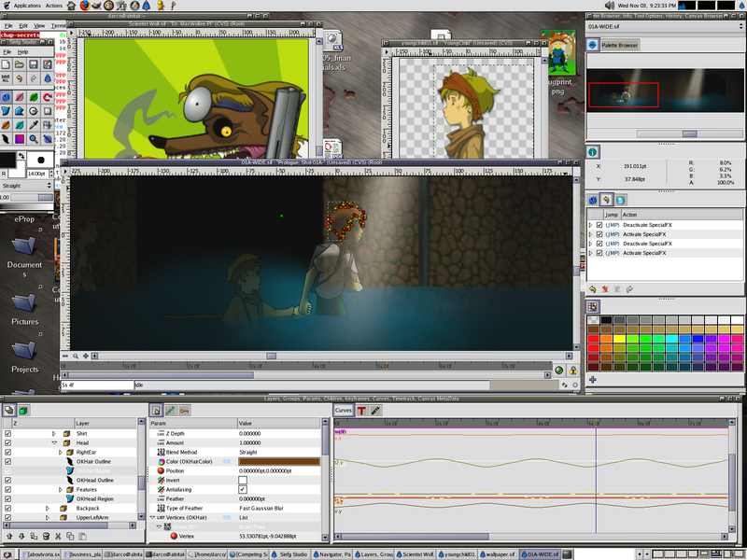The width and height of the screenshot is (747, 560).
Task: Open the Straight blend method dropdown in the toolbox
Action: point(26,186)
